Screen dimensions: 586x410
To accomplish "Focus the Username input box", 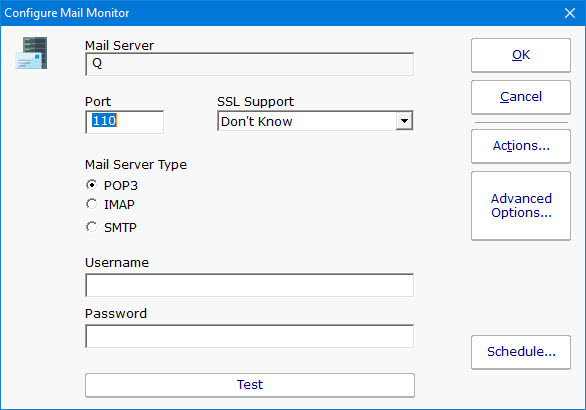I will click(249, 285).
